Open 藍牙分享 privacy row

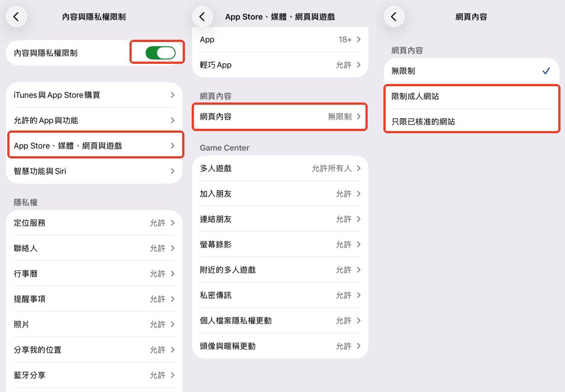click(x=94, y=375)
